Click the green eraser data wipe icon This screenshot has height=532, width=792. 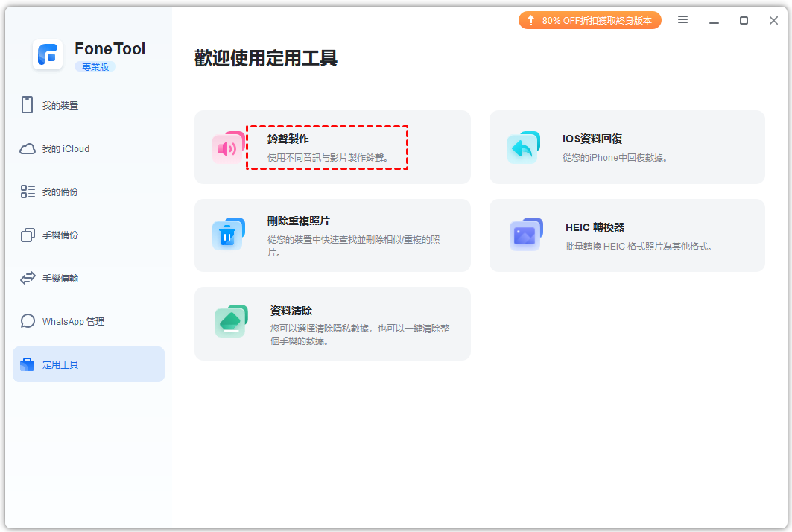tap(230, 322)
